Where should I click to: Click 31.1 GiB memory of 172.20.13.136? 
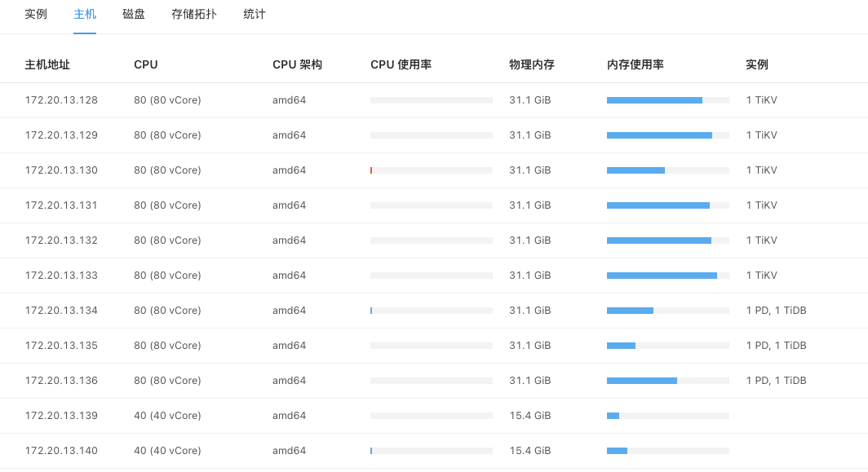pyautogui.click(x=530, y=381)
